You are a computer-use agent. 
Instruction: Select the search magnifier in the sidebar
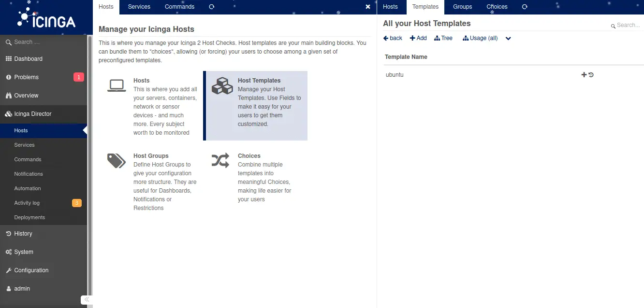[x=8, y=42]
